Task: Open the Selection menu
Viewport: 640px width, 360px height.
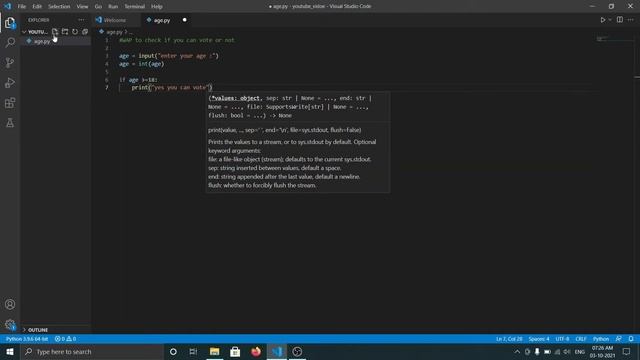Action: (59, 6)
